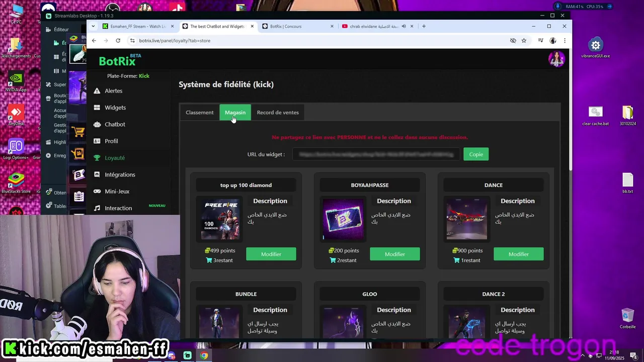Select the Loyauté trophy icon
The height and width of the screenshot is (362, 644).
click(x=97, y=158)
